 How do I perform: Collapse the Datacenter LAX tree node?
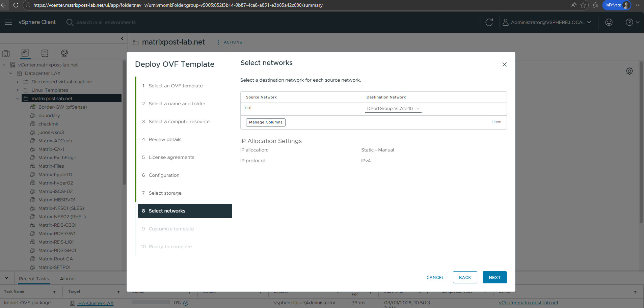pyautogui.click(x=11, y=73)
